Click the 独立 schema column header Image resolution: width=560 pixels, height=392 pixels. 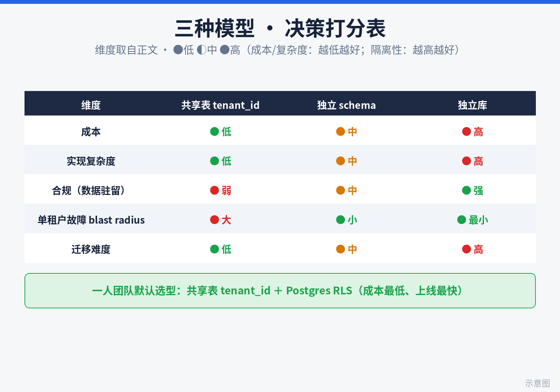click(346, 105)
